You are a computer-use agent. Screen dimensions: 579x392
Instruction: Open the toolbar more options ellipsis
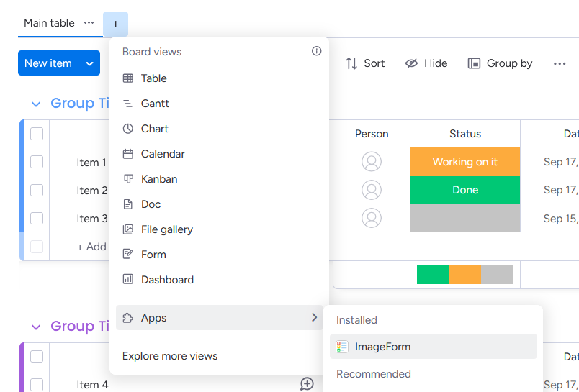point(560,63)
